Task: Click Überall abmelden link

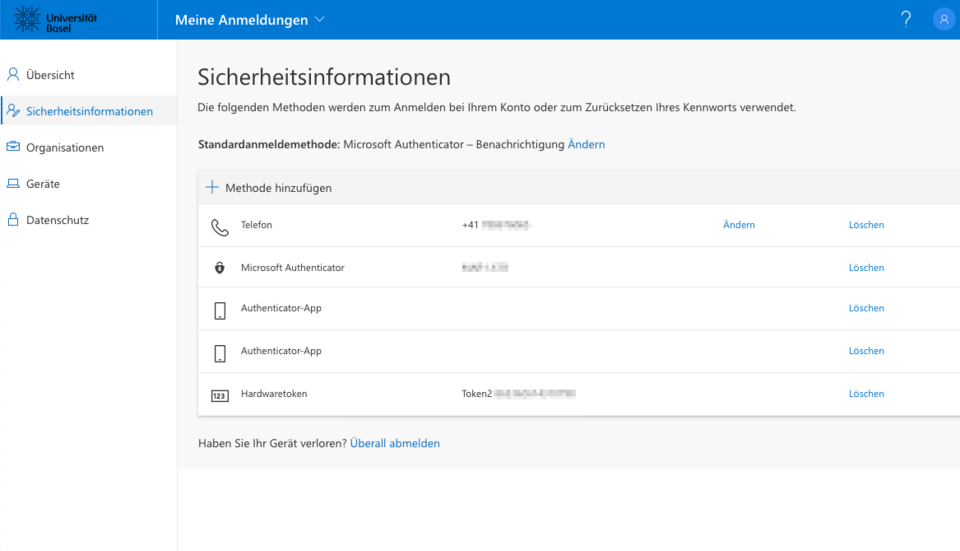Action: coord(395,443)
